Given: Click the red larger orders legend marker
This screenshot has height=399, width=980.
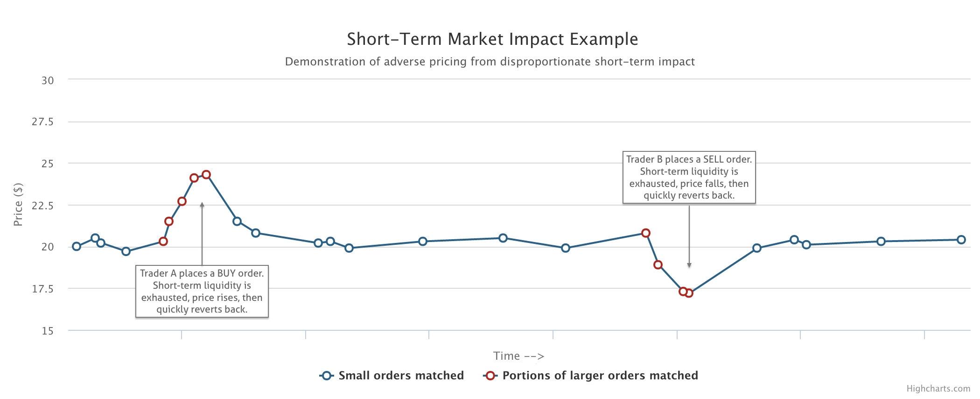Looking at the screenshot, I should point(490,376).
